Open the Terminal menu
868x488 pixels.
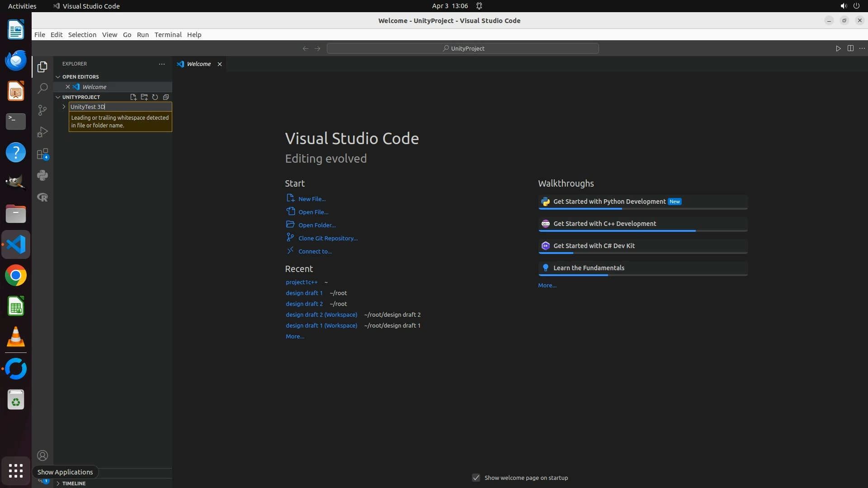168,35
